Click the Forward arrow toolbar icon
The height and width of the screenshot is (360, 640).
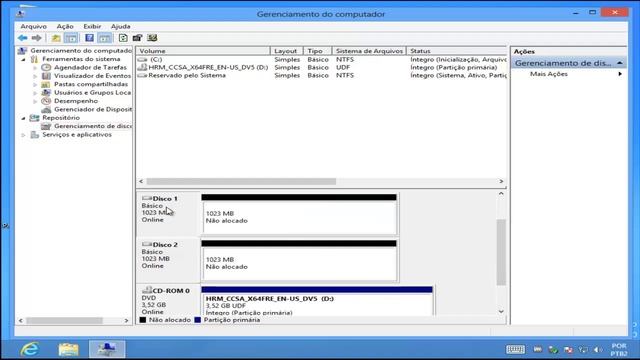(36, 38)
